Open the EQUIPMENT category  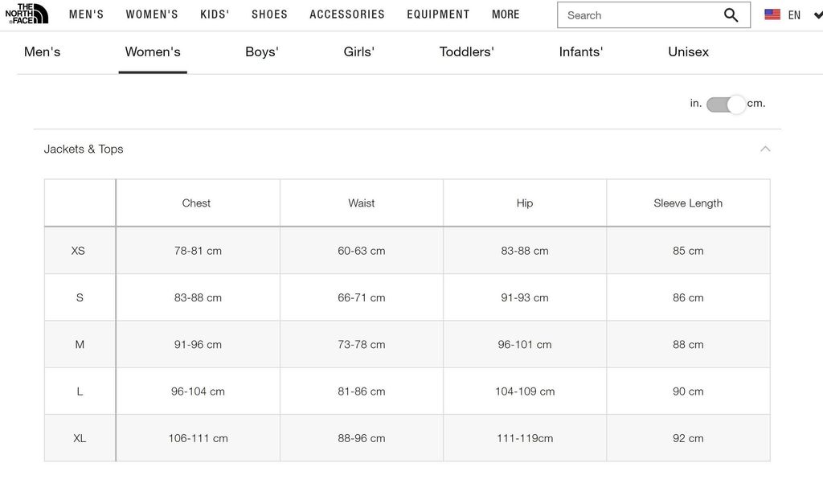[438, 14]
